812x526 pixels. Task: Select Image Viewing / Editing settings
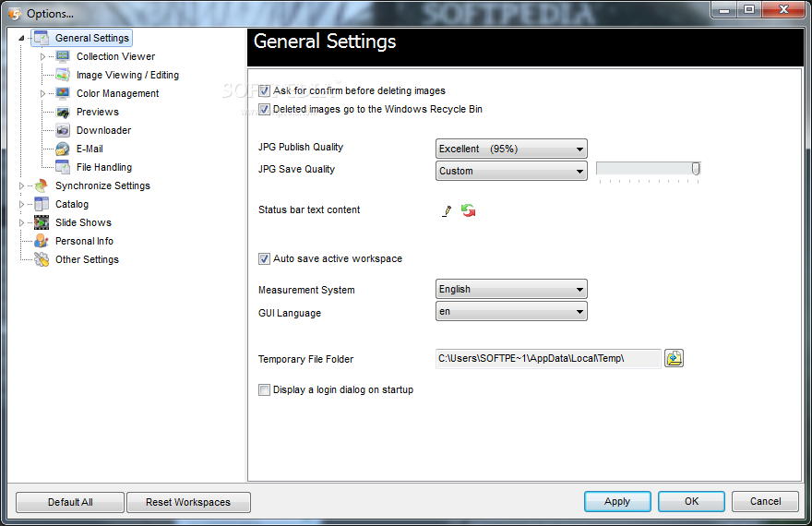127,75
